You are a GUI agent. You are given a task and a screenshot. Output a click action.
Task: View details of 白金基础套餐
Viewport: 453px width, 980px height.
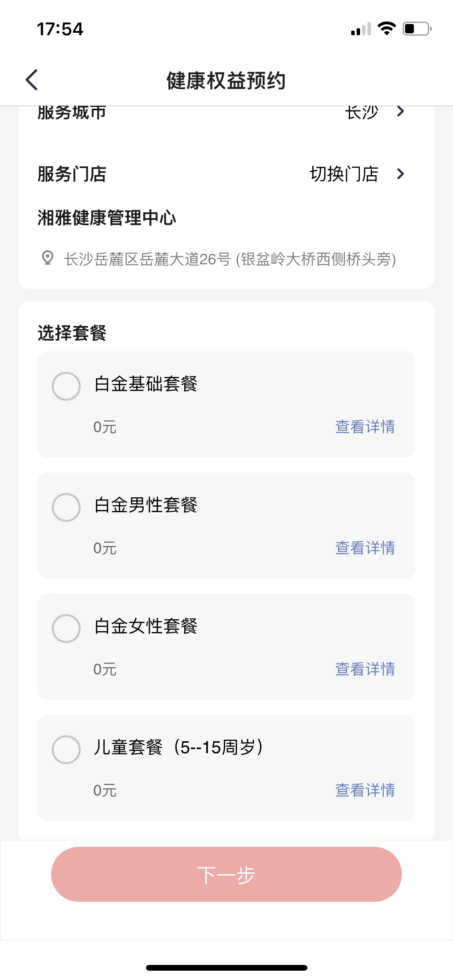[365, 427]
